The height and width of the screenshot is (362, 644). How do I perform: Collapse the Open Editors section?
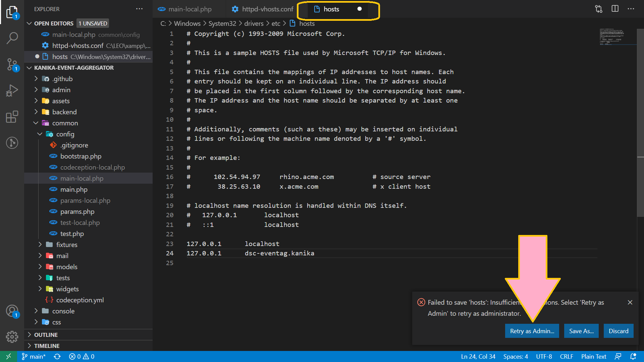pos(29,23)
